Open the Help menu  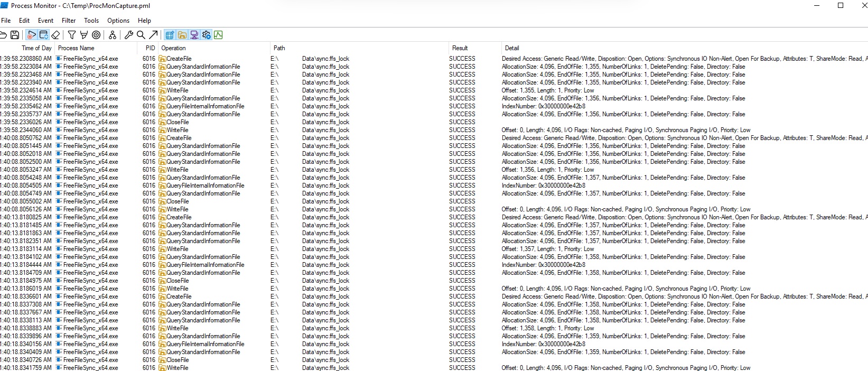point(144,21)
